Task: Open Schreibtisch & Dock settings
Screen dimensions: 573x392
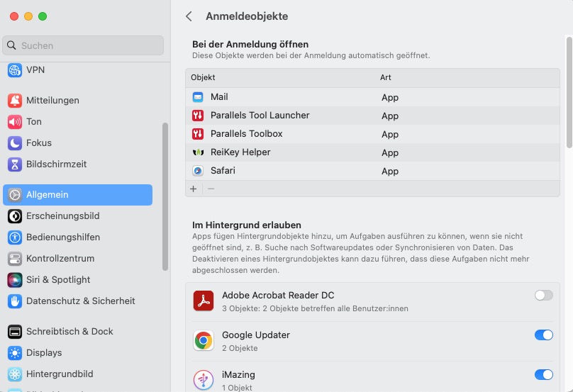Action: click(69, 331)
